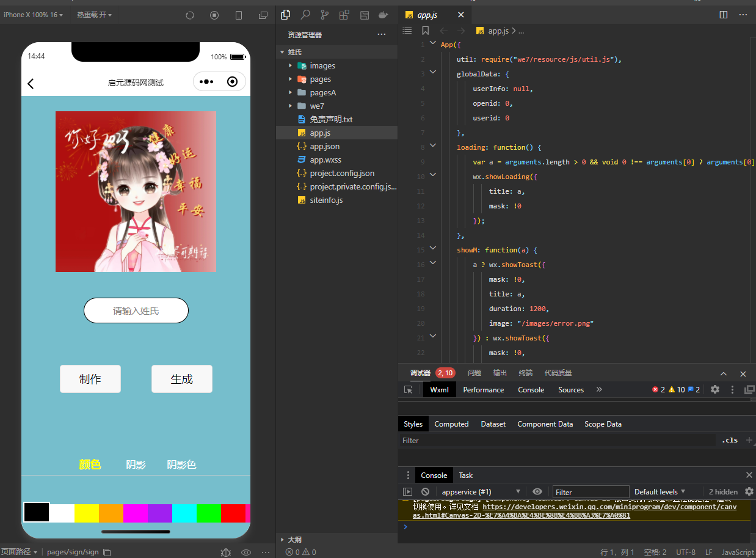Viewport: 756px width, 558px height.
Task: Click the 生成 button
Action: 182,379
